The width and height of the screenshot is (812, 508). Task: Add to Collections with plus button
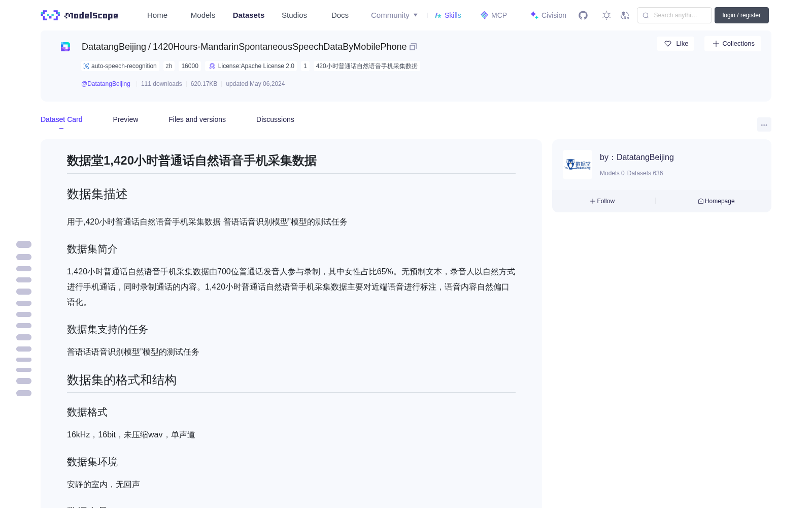733,44
